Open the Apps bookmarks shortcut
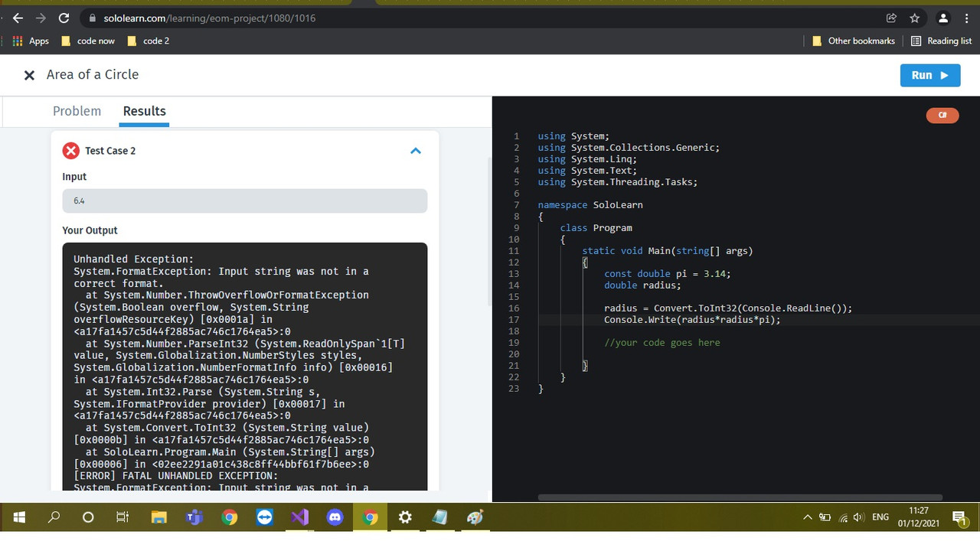This screenshot has width=980, height=551. pyautogui.click(x=31, y=41)
